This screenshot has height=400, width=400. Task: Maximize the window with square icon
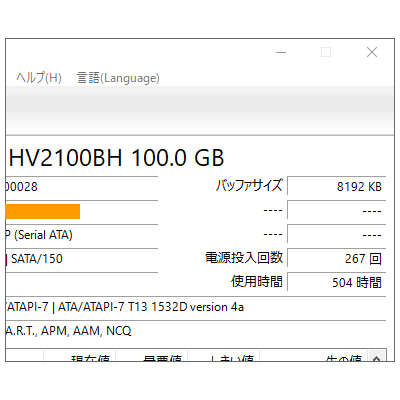[x=326, y=52]
